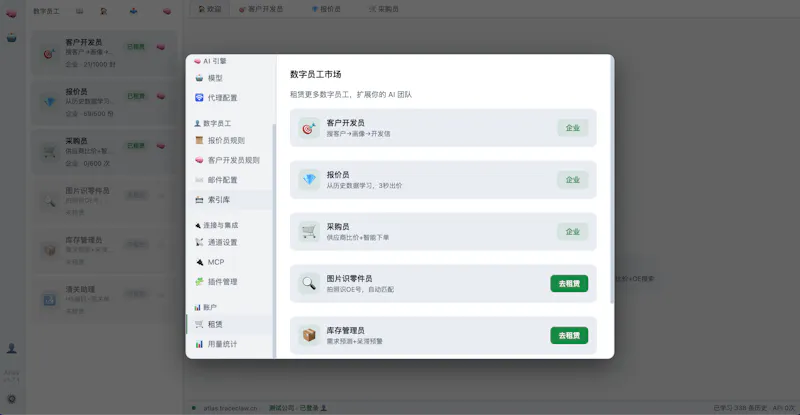
Task: Click 企业 badge on 客户开发员 market card
Action: point(572,128)
